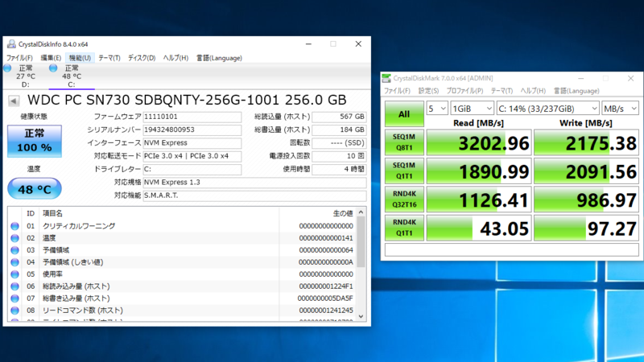Click the firmware field 11110101
Image resolution: width=644 pixels, height=362 pixels.
192,117
